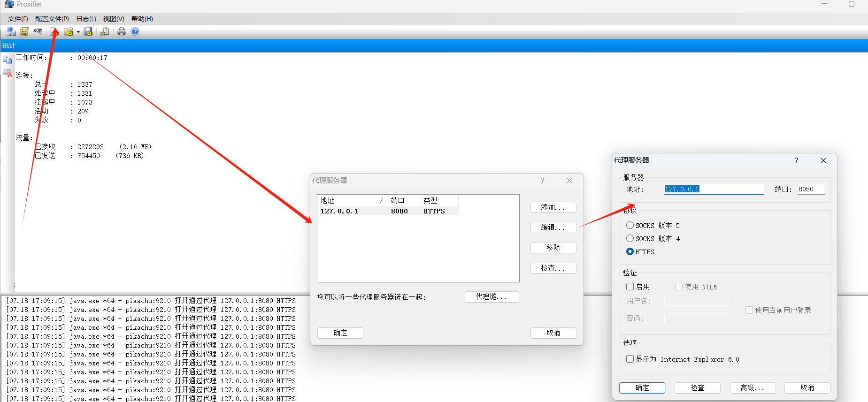868x402 pixels.
Task: Click the 代理链... button
Action: (492, 297)
